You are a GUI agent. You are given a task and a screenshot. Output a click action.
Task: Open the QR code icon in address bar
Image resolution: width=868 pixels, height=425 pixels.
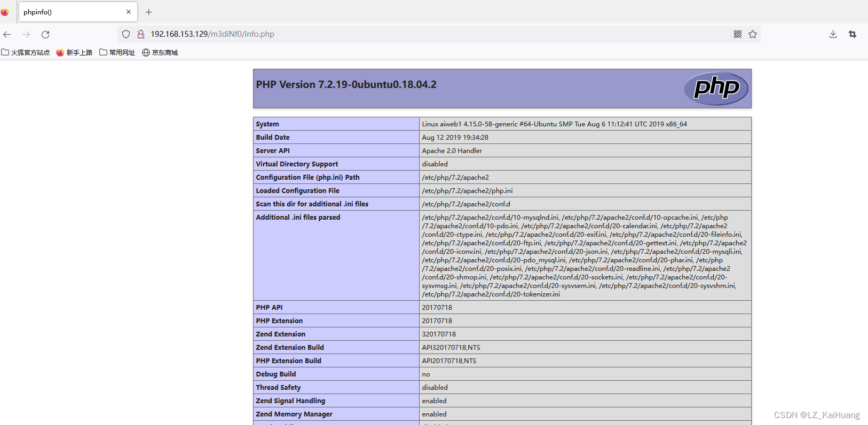[738, 34]
